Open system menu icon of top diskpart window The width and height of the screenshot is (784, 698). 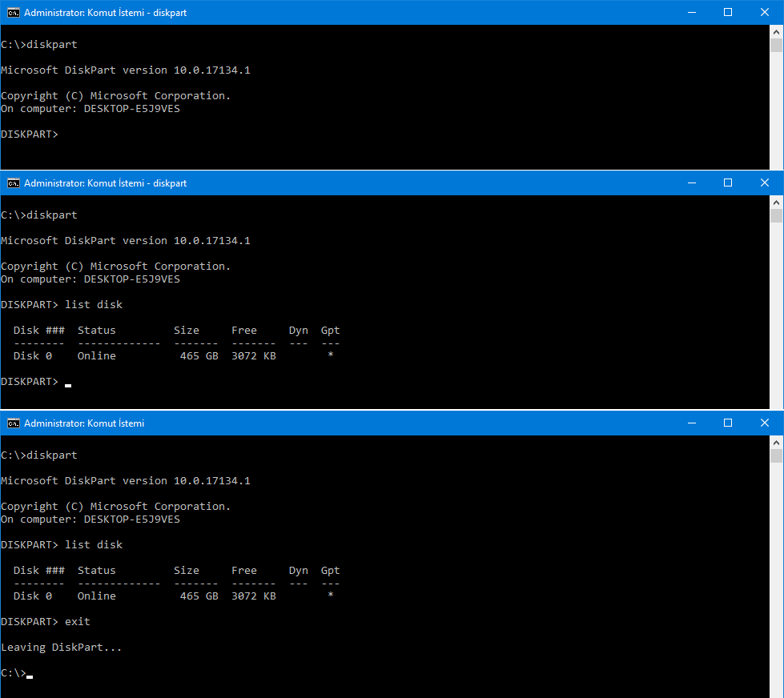(14, 13)
